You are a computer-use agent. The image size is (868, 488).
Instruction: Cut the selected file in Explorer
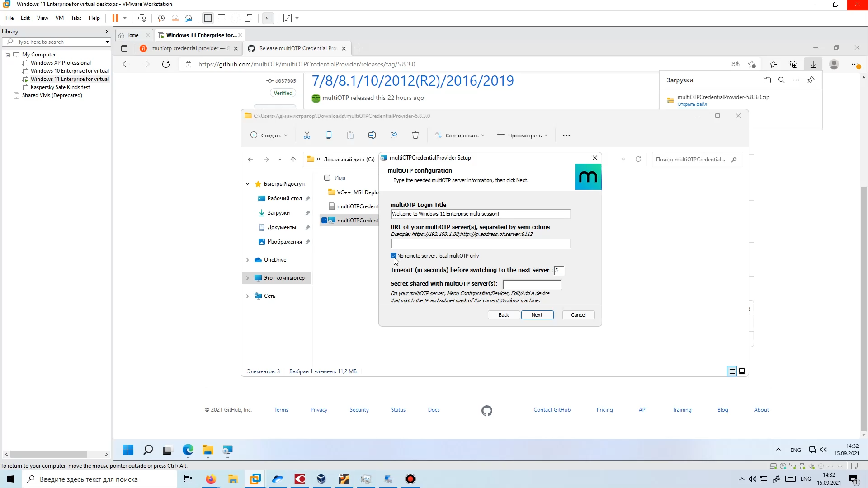pos(307,135)
